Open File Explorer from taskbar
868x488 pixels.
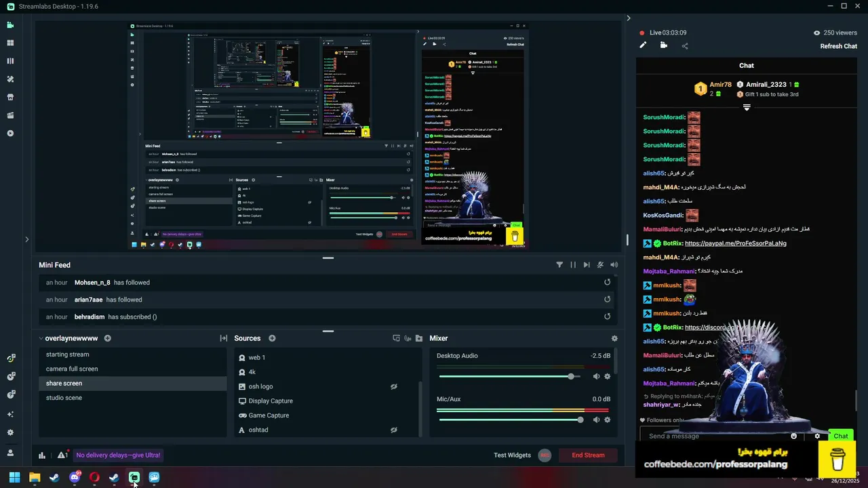pos(35,477)
